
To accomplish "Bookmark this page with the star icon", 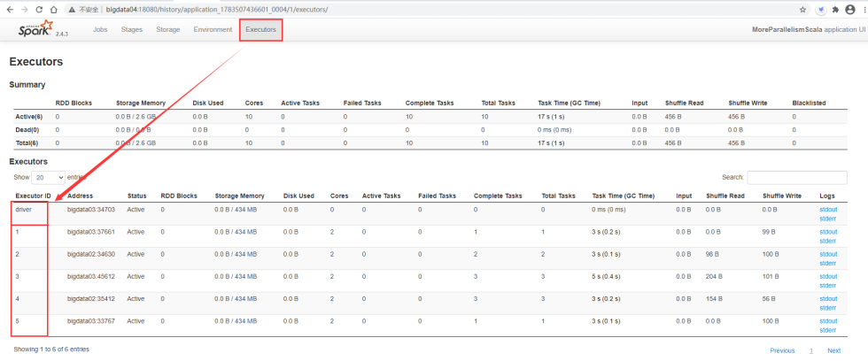I will pyautogui.click(x=802, y=9).
